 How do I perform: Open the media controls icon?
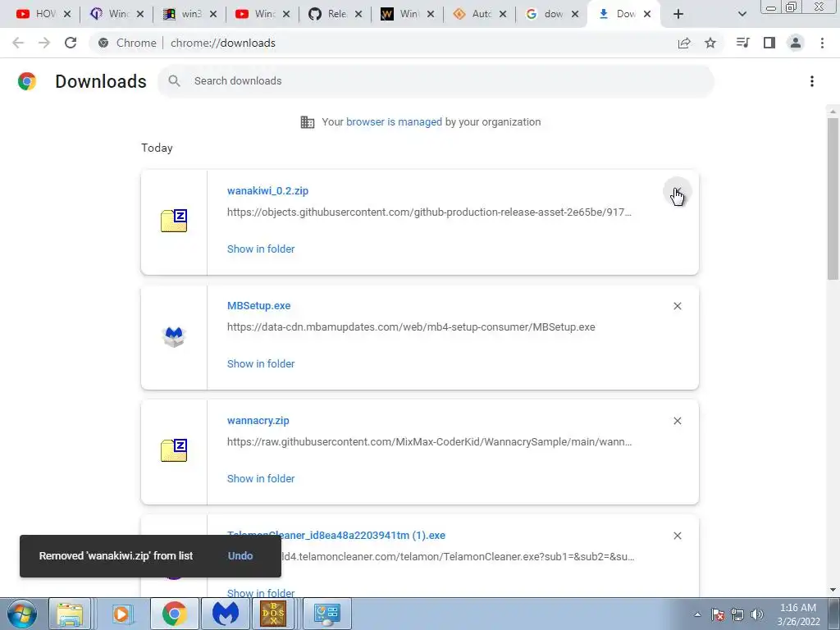point(742,43)
